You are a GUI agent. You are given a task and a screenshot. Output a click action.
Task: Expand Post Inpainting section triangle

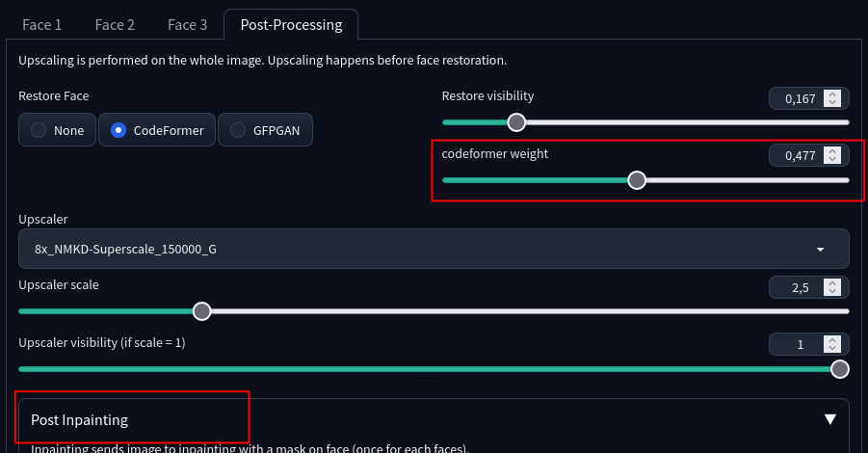tap(829, 419)
